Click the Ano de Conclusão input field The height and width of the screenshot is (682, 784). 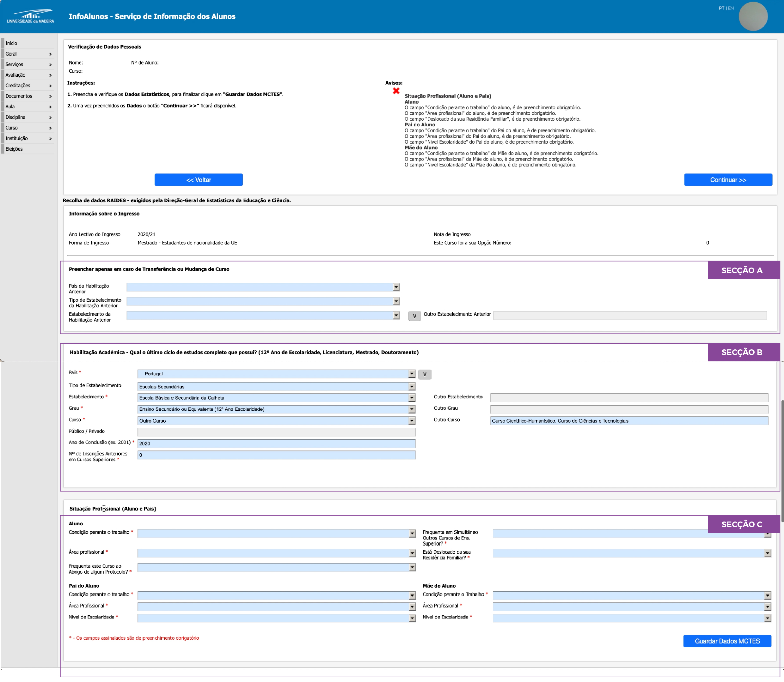pyautogui.click(x=276, y=444)
